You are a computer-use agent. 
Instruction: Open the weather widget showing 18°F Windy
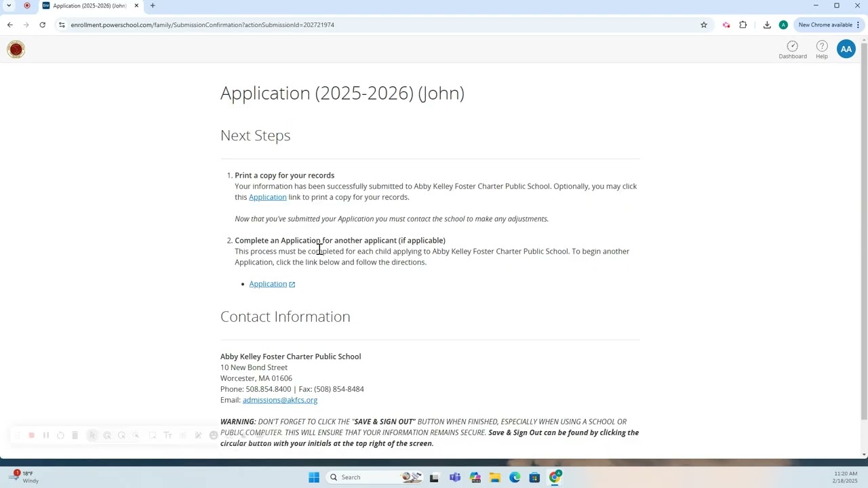[23, 477]
